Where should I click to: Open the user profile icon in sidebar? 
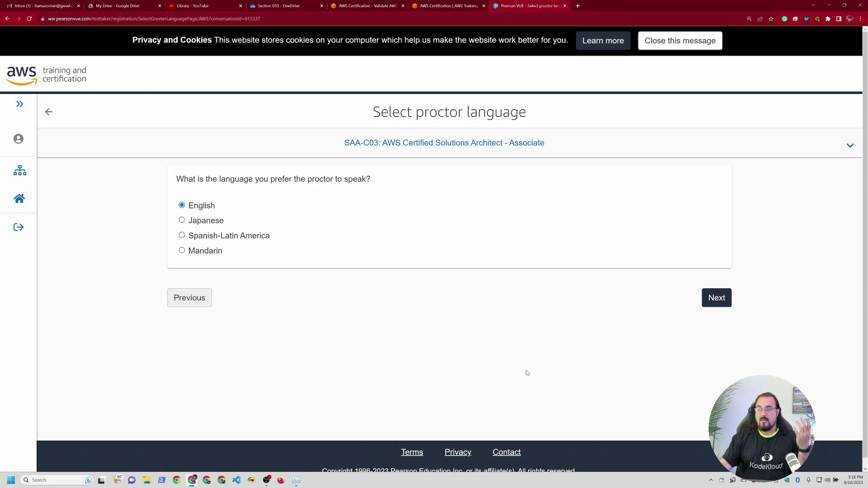pos(19,139)
